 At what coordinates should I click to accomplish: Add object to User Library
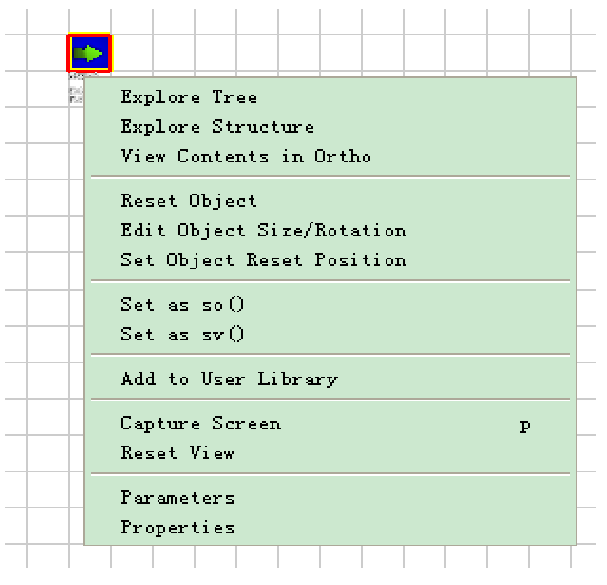pos(229,379)
